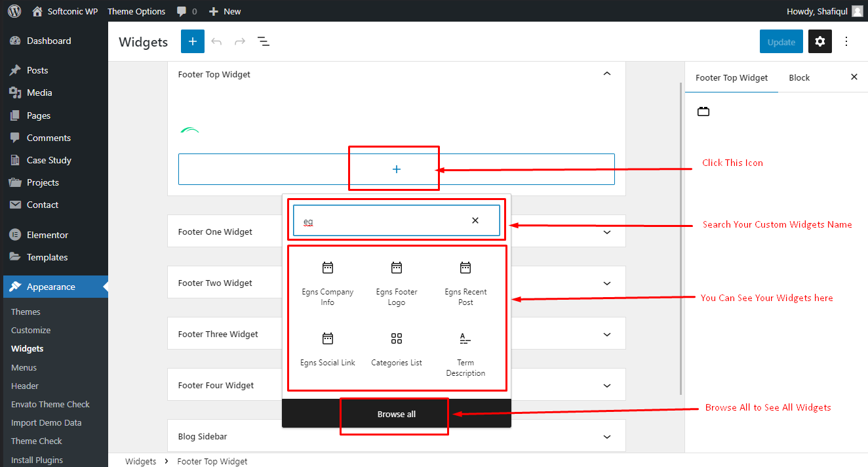868x467 pixels.
Task: Open the three-dot Options menu
Action: 846,41
